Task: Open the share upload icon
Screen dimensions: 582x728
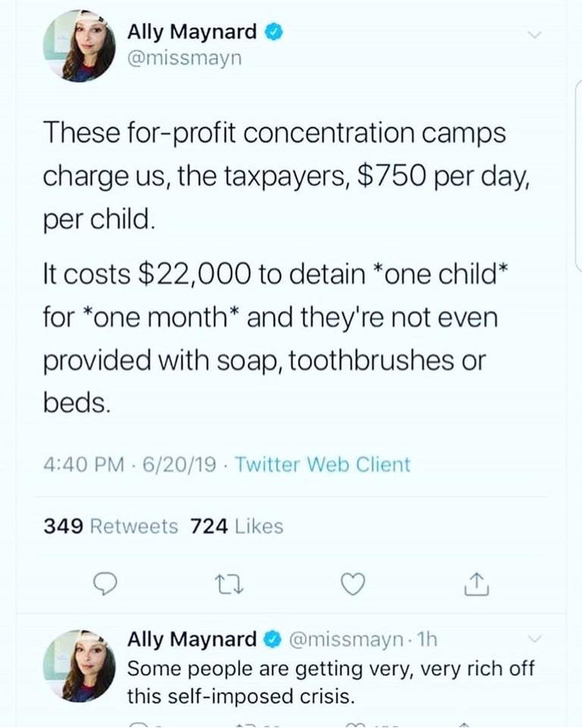Action: pos(477,584)
